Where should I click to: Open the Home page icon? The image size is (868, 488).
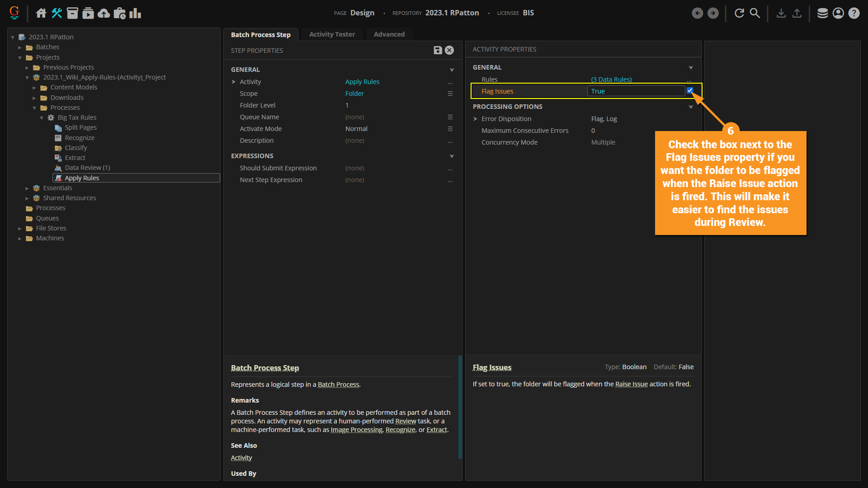41,13
